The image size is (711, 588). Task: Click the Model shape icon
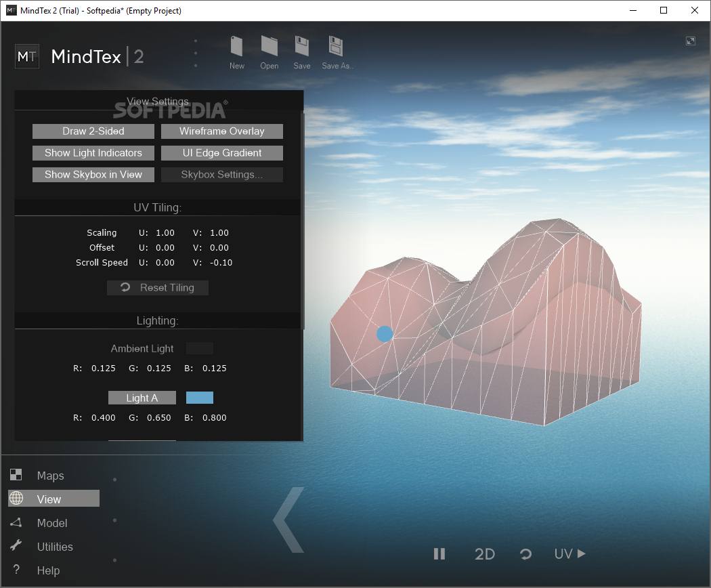pos(16,522)
